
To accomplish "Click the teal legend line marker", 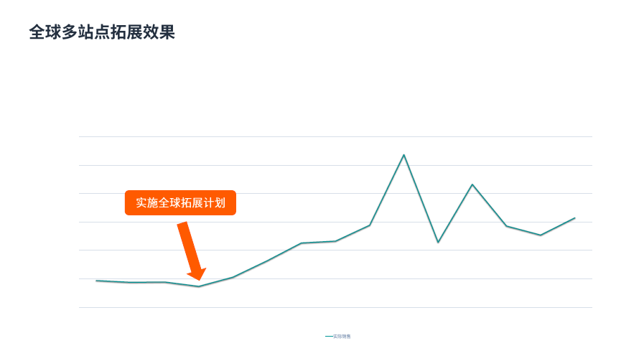I will click(x=329, y=336).
